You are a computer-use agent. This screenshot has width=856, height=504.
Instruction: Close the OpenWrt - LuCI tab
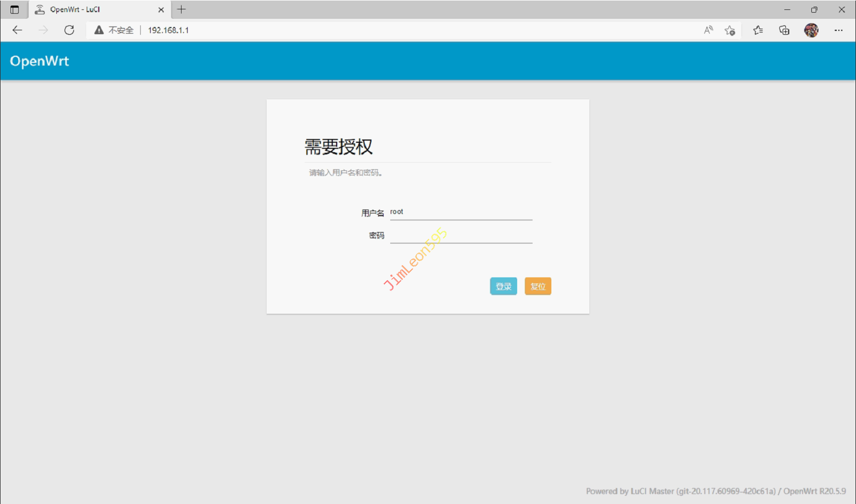[161, 9]
